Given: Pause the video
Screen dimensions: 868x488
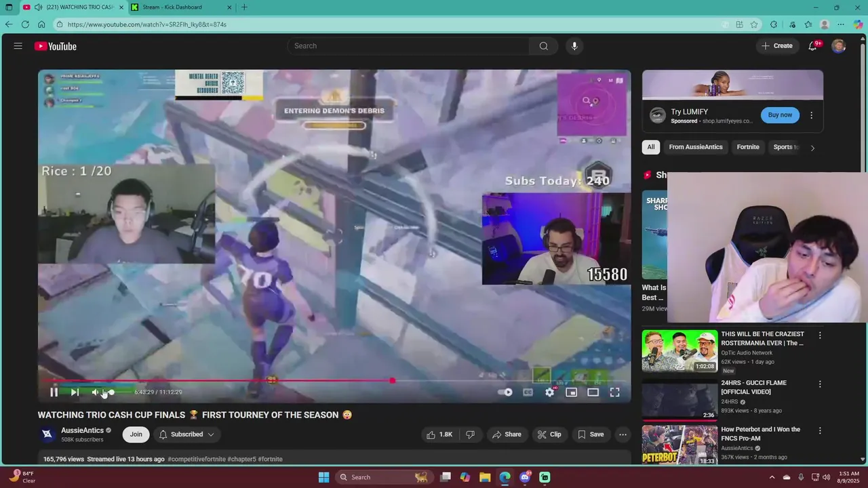Looking at the screenshot, I should click(54, 392).
